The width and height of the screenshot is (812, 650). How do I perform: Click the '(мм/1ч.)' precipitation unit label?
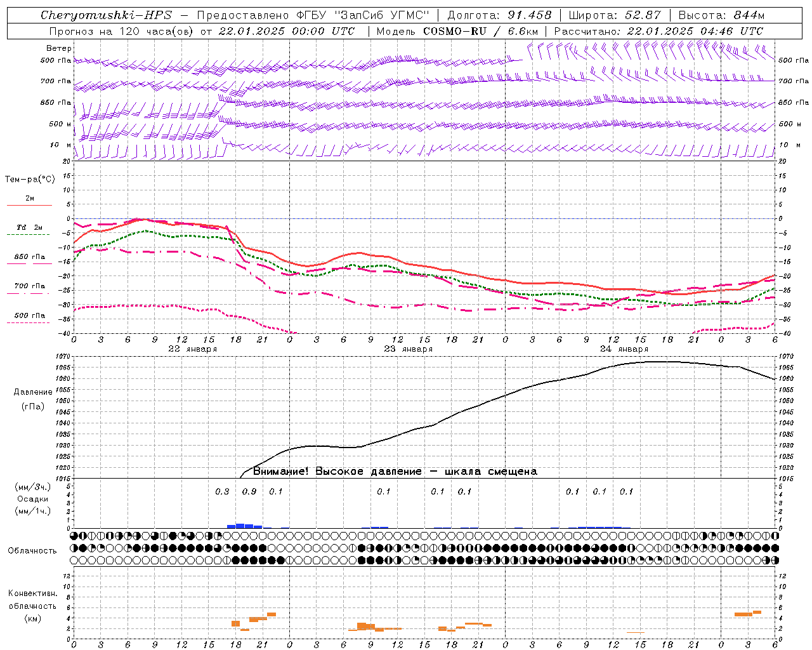(x=32, y=511)
